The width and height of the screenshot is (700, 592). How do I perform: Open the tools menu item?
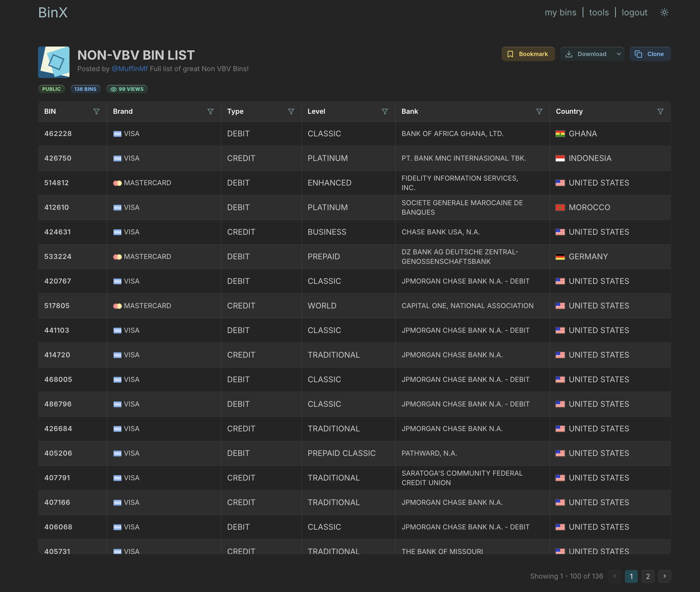click(599, 12)
